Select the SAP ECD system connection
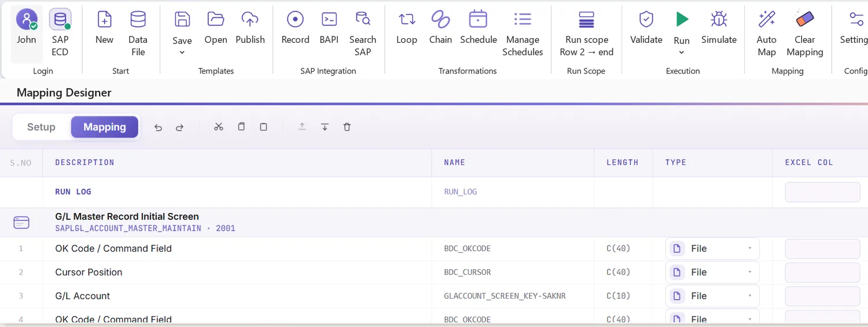Image resolution: width=868 pixels, height=327 pixels. tap(60, 33)
